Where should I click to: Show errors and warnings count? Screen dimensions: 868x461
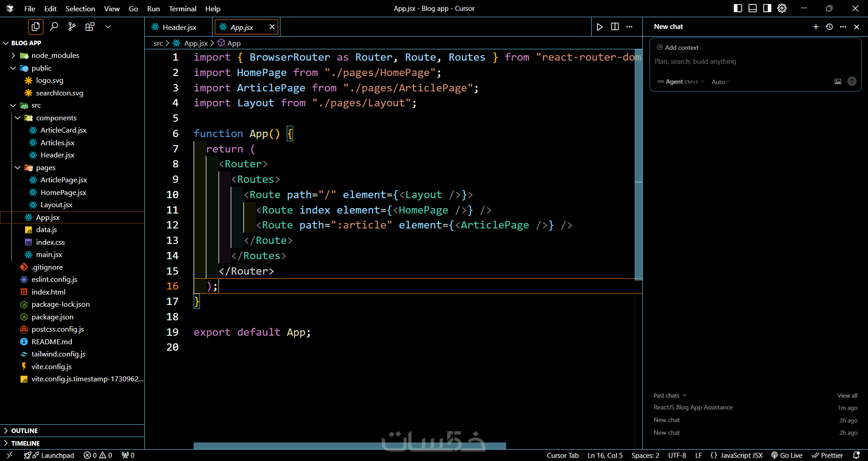[x=98, y=456]
